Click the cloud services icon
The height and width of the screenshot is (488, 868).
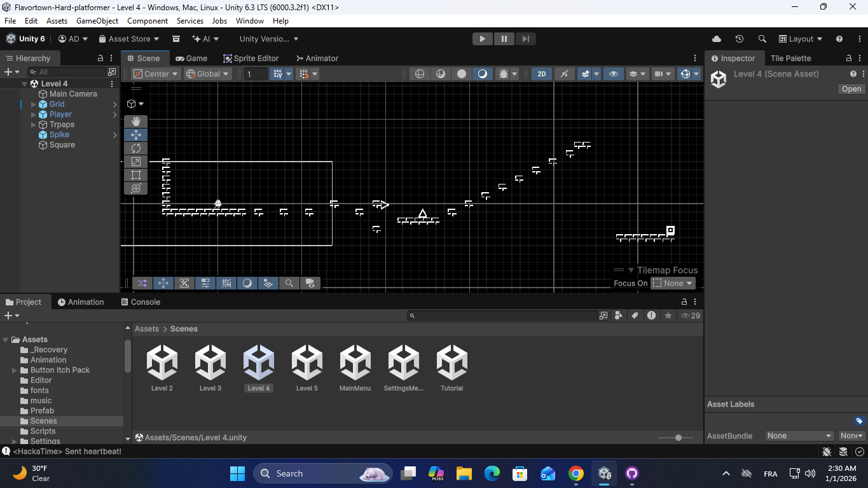(x=717, y=39)
